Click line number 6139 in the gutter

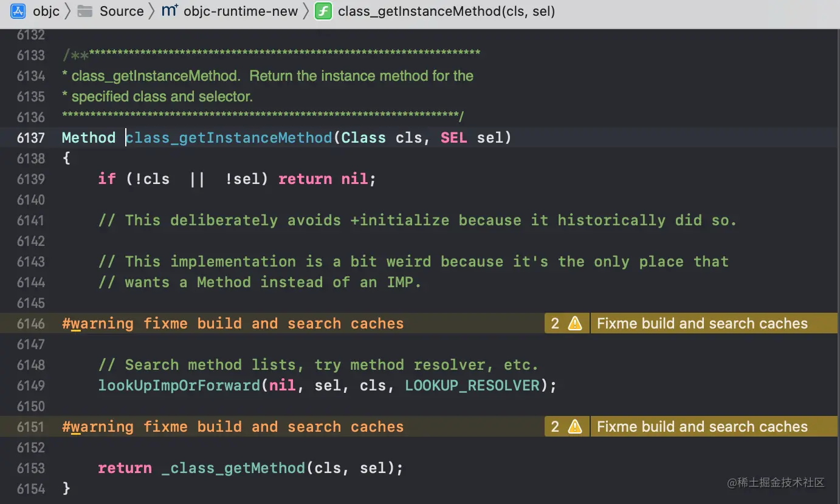[x=31, y=179]
